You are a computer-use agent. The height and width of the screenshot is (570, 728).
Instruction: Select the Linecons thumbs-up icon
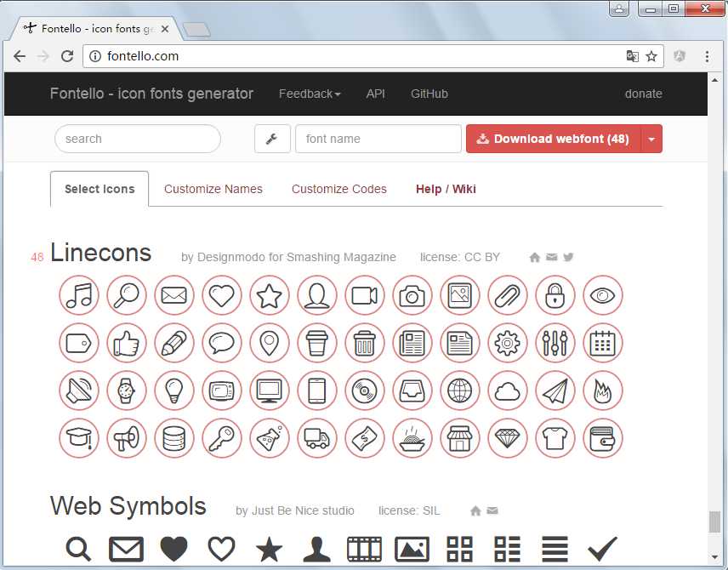coord(127,344)
